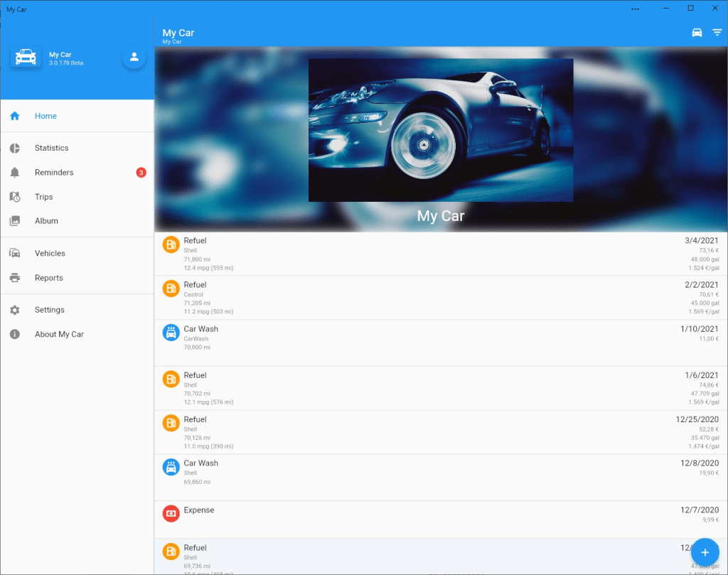Click the Vehicles garage icon
Image resolution: width=728 pixels, height=575 pixels.
tap(14, 253)
